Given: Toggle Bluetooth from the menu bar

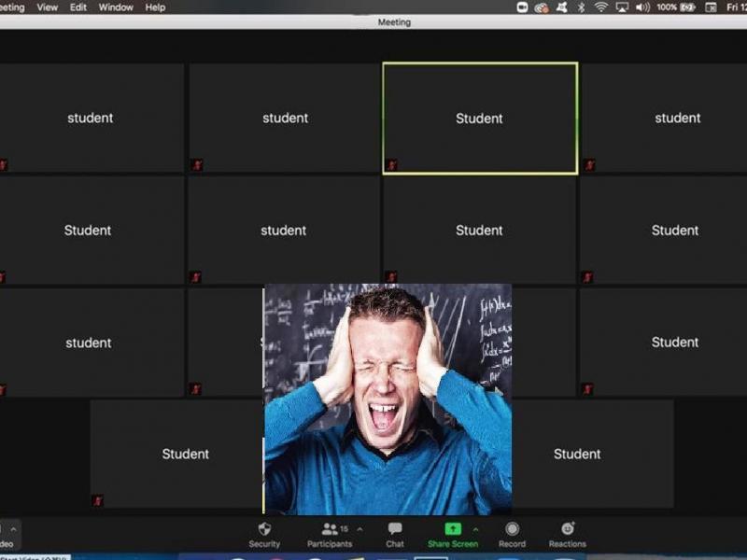Looking at the screenshot, I should tap(582, 6).
